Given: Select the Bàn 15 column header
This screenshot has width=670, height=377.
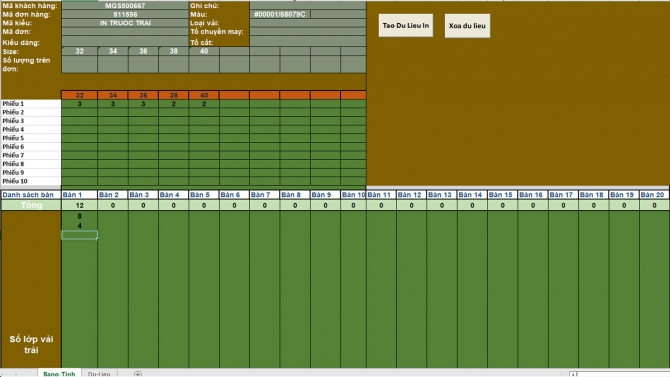Looking at the screenshot, I should pos(502,194).
